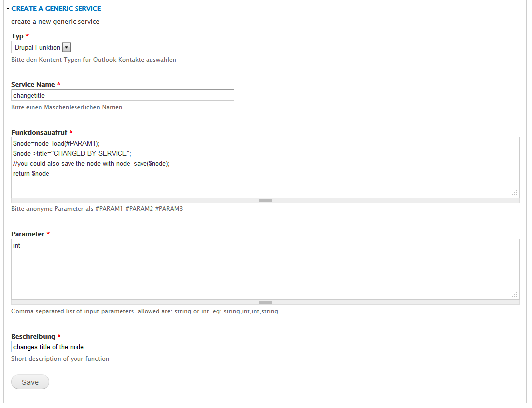532x408 pixels.
Task: Click the 'Parameter' field label
Action: pos(28,234)
